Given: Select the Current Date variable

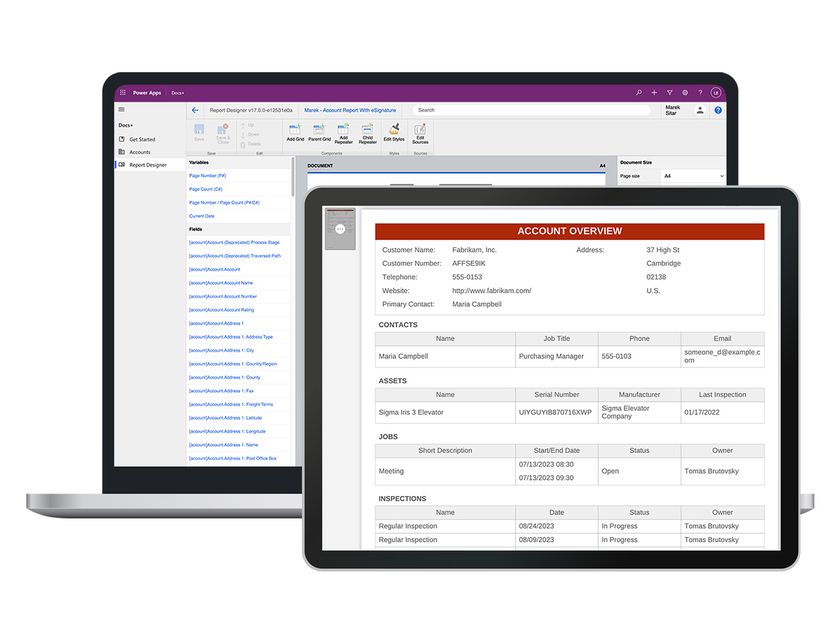Looking at the screenshot, I should click(x=201, y=216).
